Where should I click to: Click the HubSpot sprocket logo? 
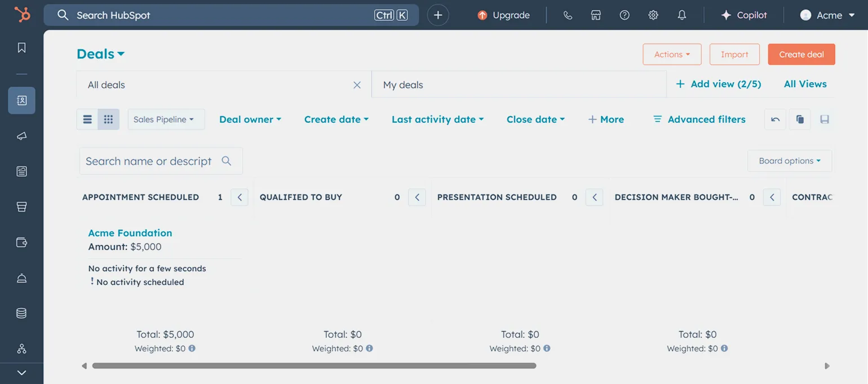pyautogui.click(x=22, y=15)
